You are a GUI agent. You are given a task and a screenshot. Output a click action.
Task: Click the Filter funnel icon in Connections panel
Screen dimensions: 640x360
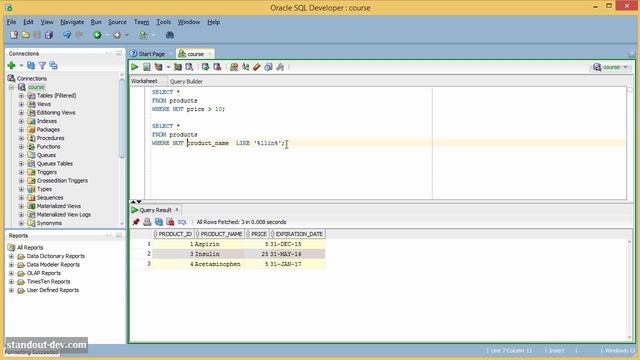click(x=42, y=65)
